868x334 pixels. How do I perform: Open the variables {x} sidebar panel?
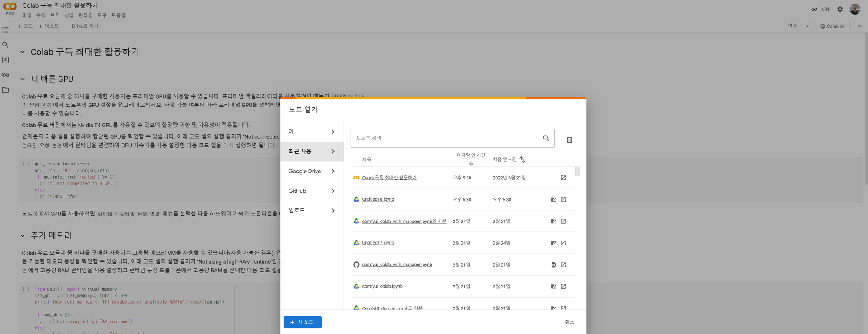coord(5,60)
